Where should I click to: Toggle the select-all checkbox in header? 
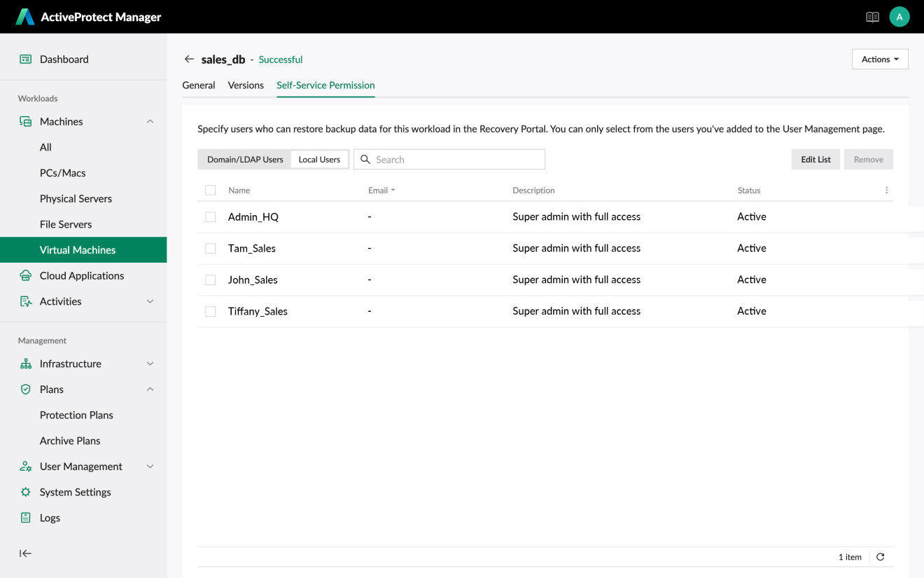point(210,191)
